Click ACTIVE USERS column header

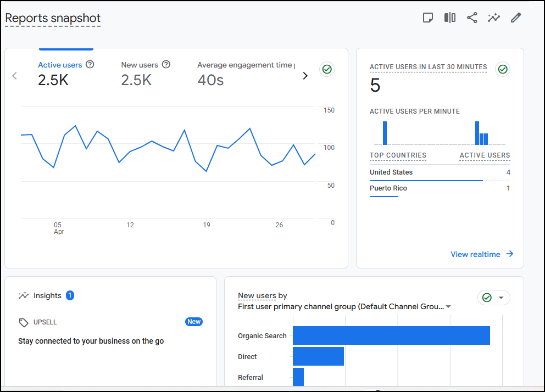pos(485,155)
